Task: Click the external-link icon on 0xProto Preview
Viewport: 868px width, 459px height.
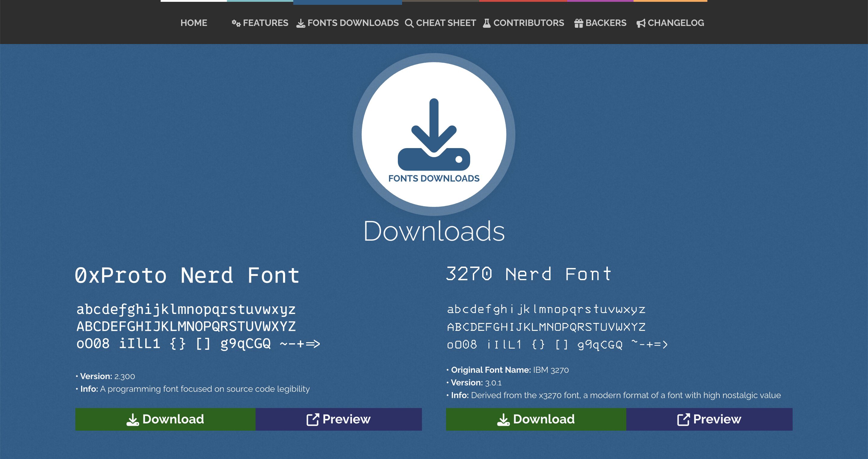Action: tap(312, 419)
